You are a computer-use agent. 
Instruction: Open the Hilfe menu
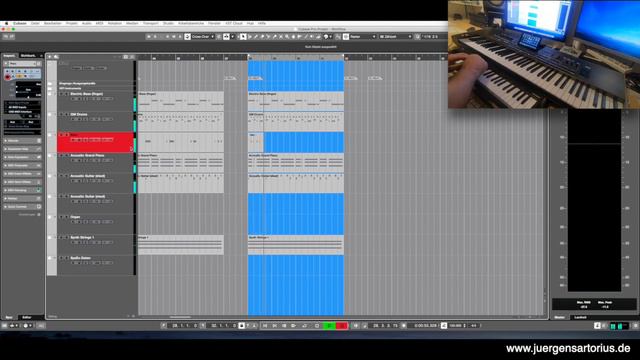[262, 23]
